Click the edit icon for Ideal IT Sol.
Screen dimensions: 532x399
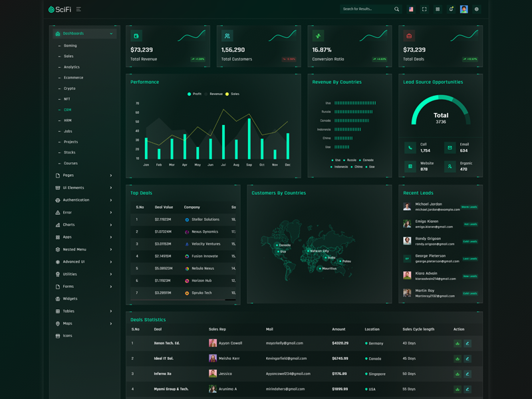click(x=467, y=358)
